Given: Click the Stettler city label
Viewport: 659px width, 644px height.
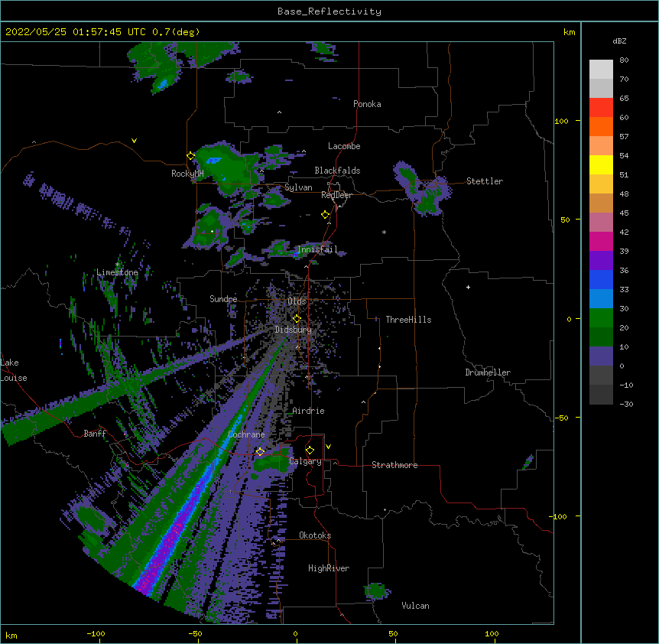Looking at the screenshot, I should pyautogui.click(x=485, y=181).
